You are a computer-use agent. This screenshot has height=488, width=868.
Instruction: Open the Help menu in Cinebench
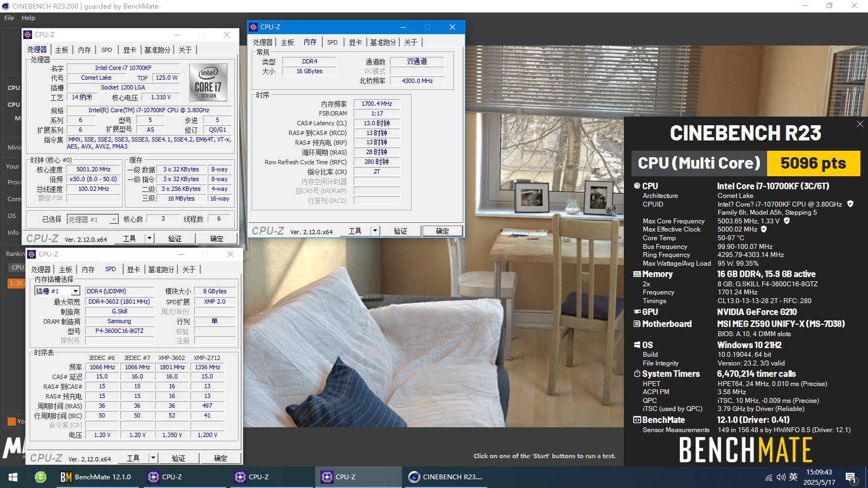tap(28, 18)
